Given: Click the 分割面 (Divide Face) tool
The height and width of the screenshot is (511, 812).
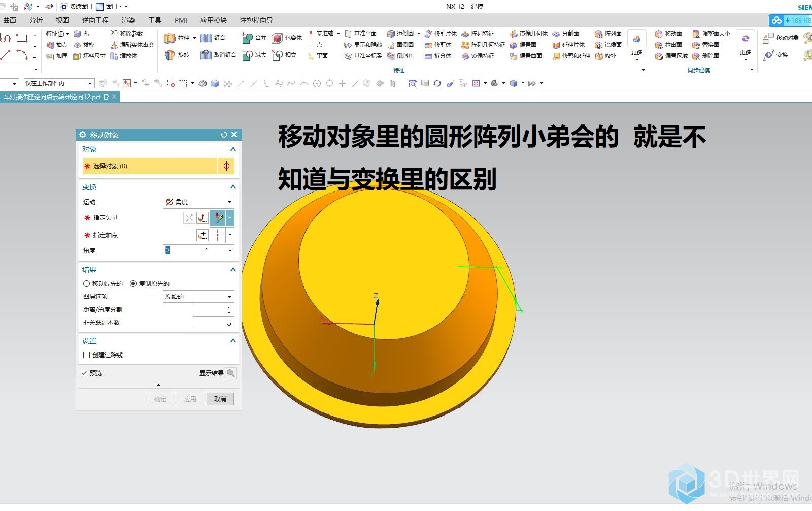Looking at the screenshot, I should click(566, 34).
